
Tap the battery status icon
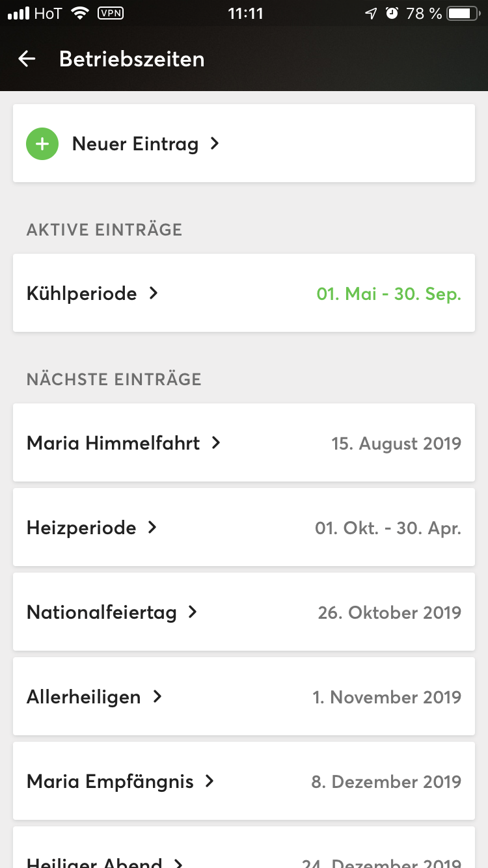(x=463, y=13)
